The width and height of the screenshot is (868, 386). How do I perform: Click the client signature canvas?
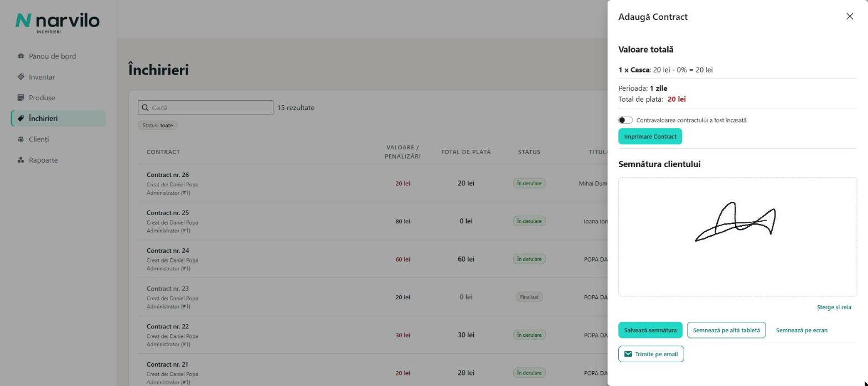coord(737,237)
